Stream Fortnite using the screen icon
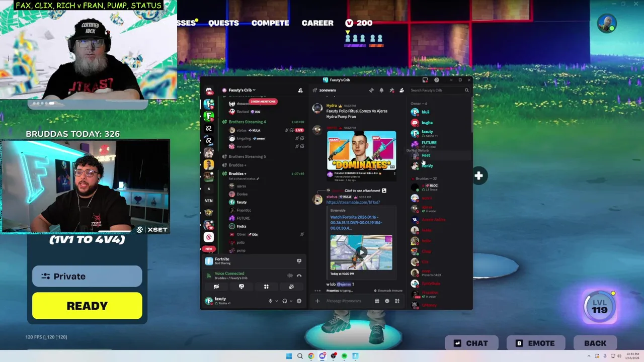 click(x=299, y=261)
